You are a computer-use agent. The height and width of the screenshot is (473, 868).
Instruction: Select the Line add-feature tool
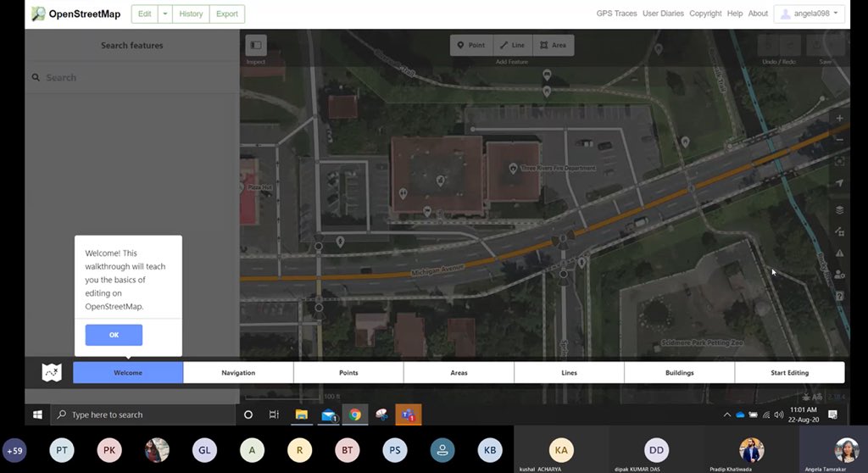[x=513, y=46]
